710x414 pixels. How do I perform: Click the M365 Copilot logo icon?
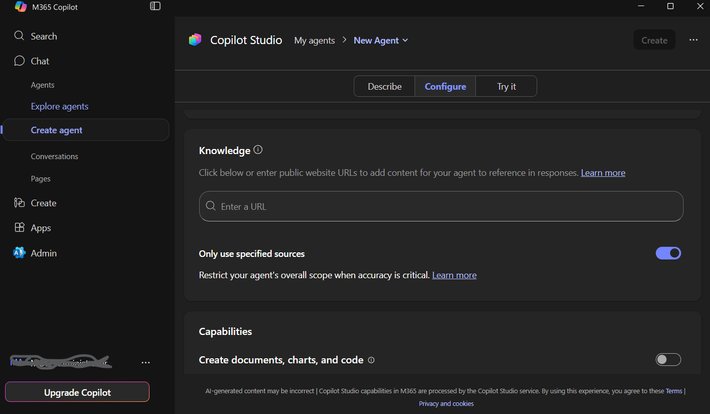click(x=20, y=7)
